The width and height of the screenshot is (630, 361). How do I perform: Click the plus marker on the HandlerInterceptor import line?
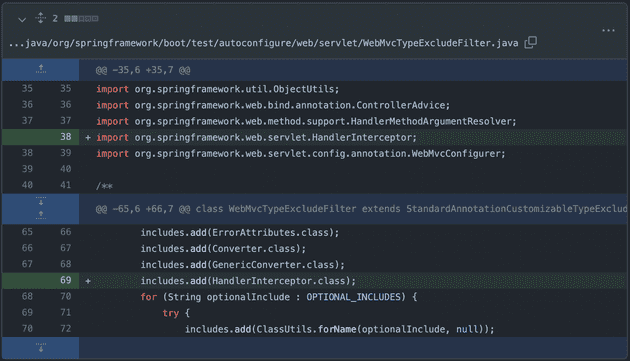tap(88, 137)
